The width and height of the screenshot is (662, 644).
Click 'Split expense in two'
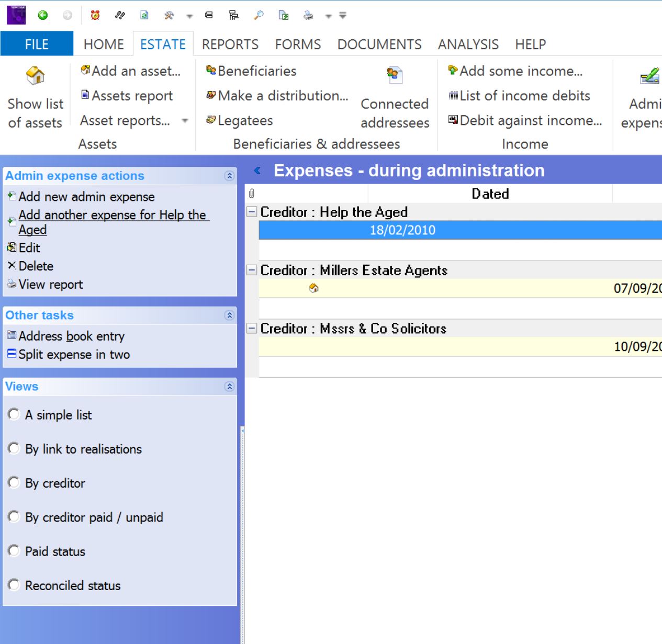click(x=74, y=354)
